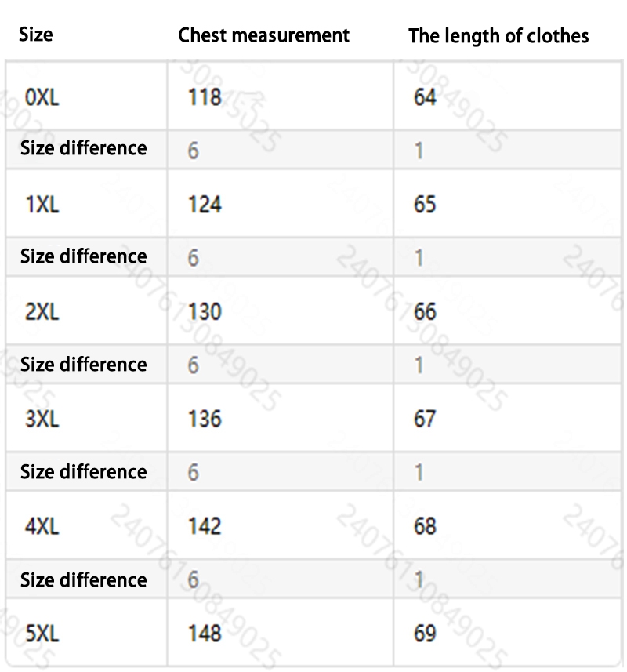This screenshot has height=672, width=627.
Task: Click chest measurement 148
Action: pos(205,633)
